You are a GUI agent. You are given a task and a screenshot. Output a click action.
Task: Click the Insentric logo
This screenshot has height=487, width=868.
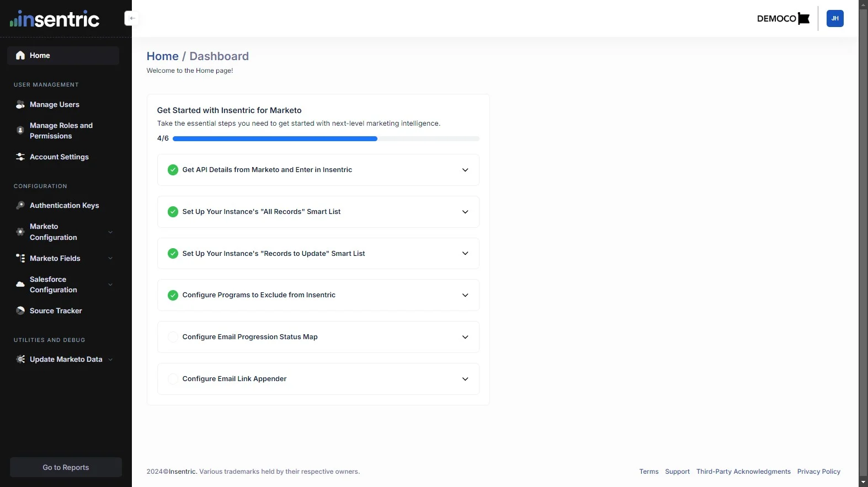[55, 19]
